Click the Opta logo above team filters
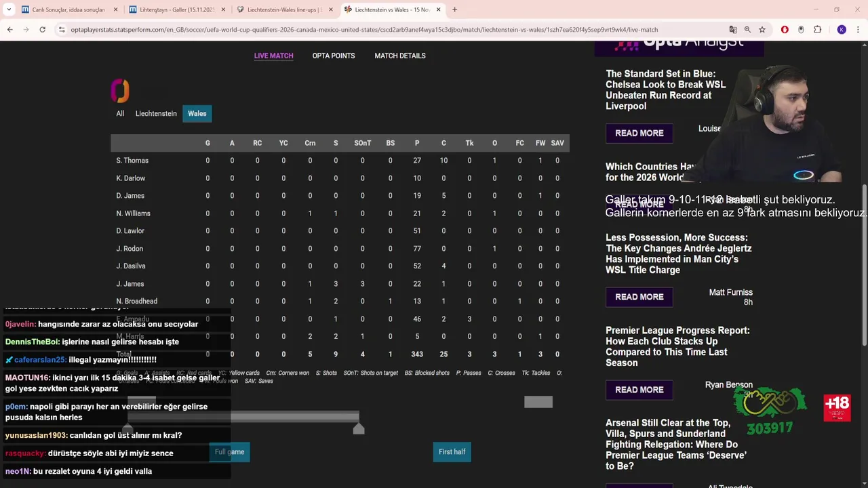 click(x=120, y=90)
